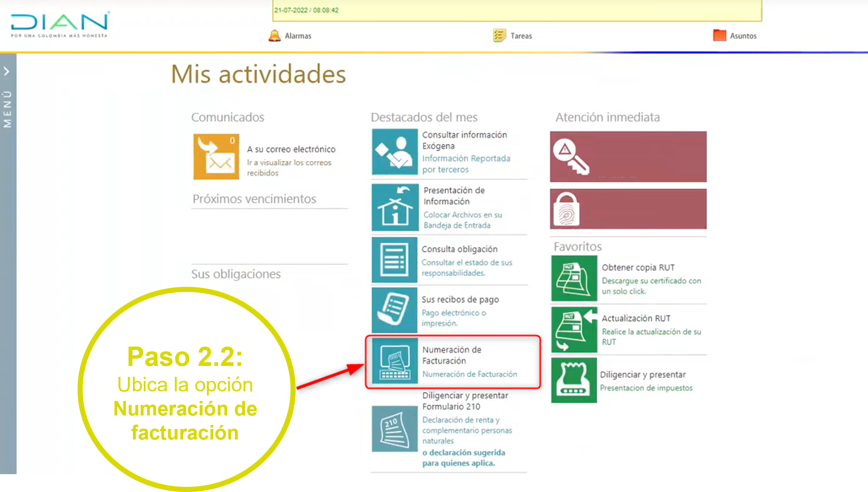Click the red padlock fingerprint tile
Viewport: 868px width, 492px height.
click(628, 209)
